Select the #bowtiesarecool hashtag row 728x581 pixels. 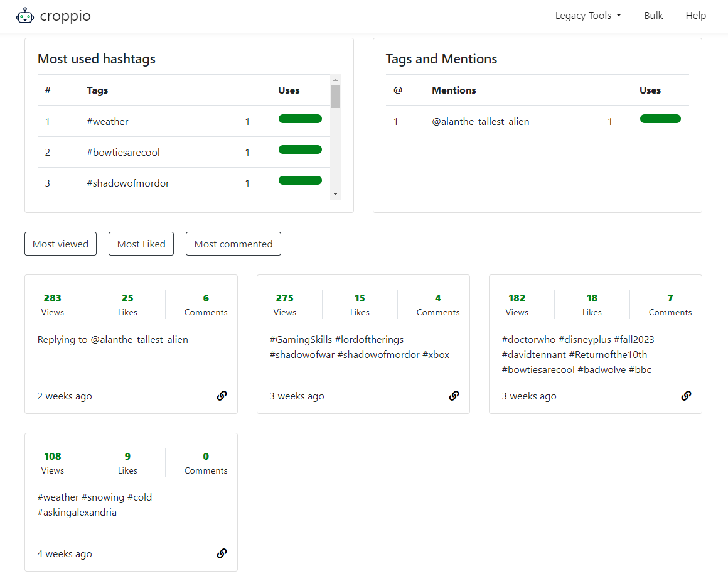click(x=184, y=152)
